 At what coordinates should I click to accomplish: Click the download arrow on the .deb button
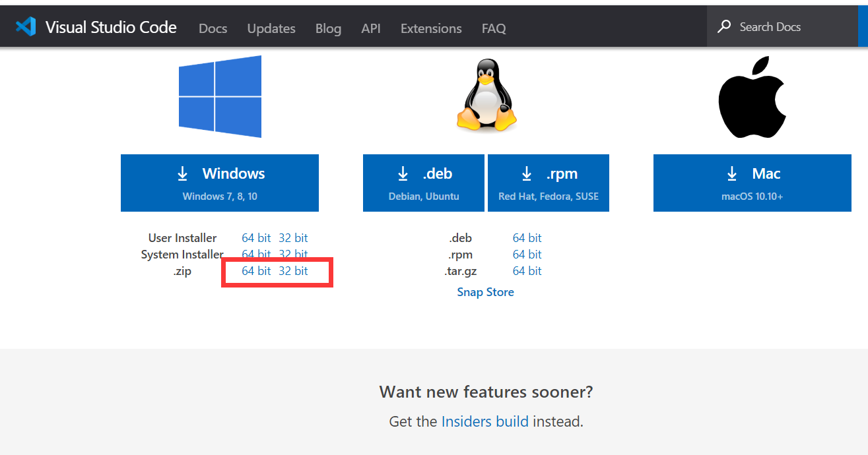(403, 173)
